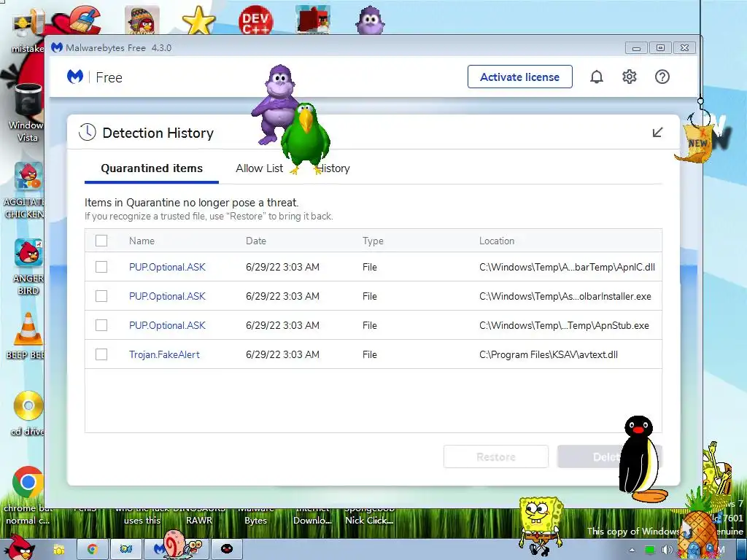Image resolution: width=747 pixels, height=560 pixels.
Task: Sort by the Name column header
Action: pos(142,241)
